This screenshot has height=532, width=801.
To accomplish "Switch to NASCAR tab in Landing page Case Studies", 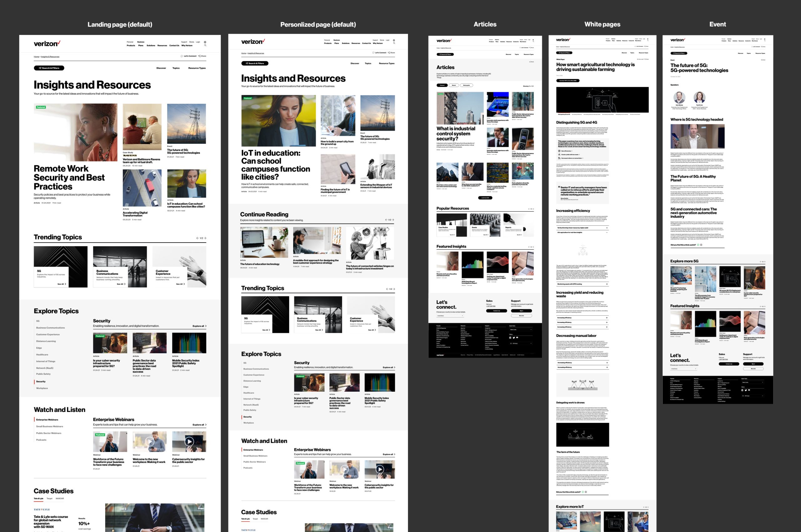I will click(x=60, y=499).
